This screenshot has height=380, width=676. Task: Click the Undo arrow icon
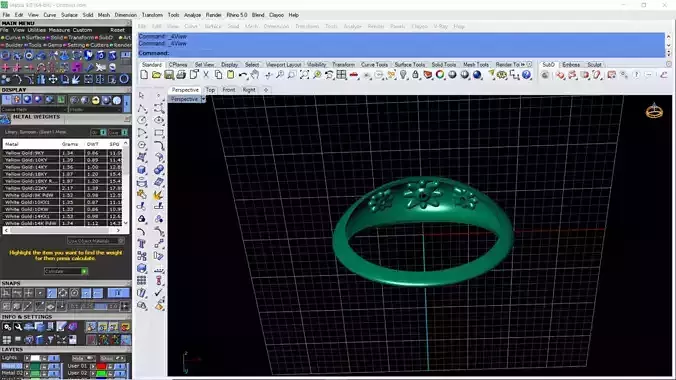coord(243,75)
